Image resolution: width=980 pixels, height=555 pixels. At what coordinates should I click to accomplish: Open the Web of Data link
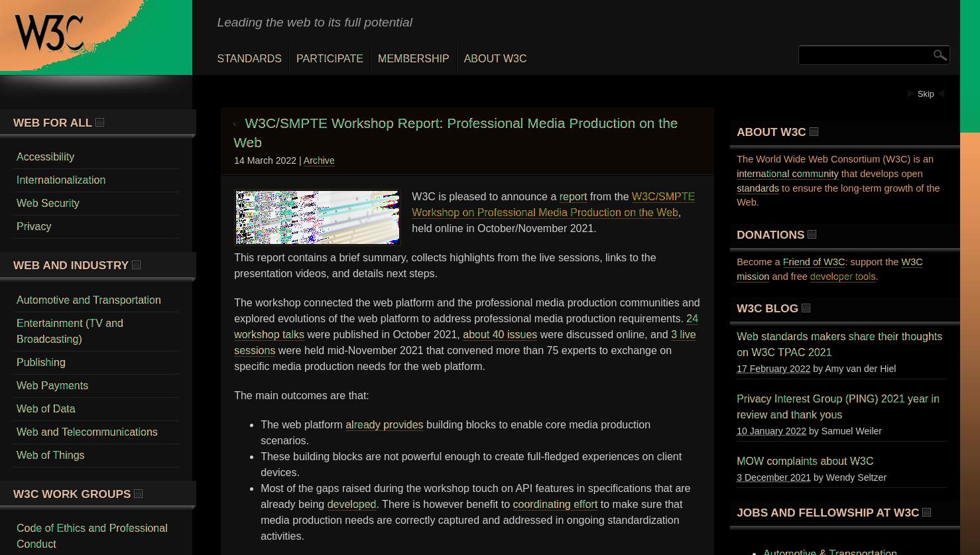click(x=46, y=409)
